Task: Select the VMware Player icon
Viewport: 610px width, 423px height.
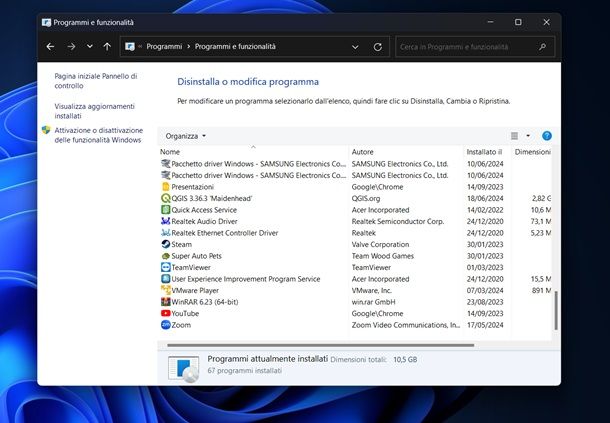Action: [165, 290]
